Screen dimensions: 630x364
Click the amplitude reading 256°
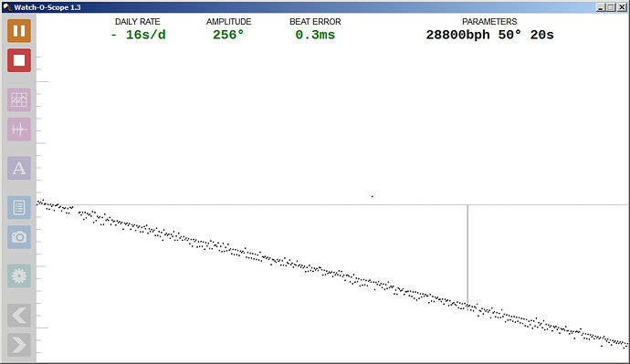[x=228, y=35]
